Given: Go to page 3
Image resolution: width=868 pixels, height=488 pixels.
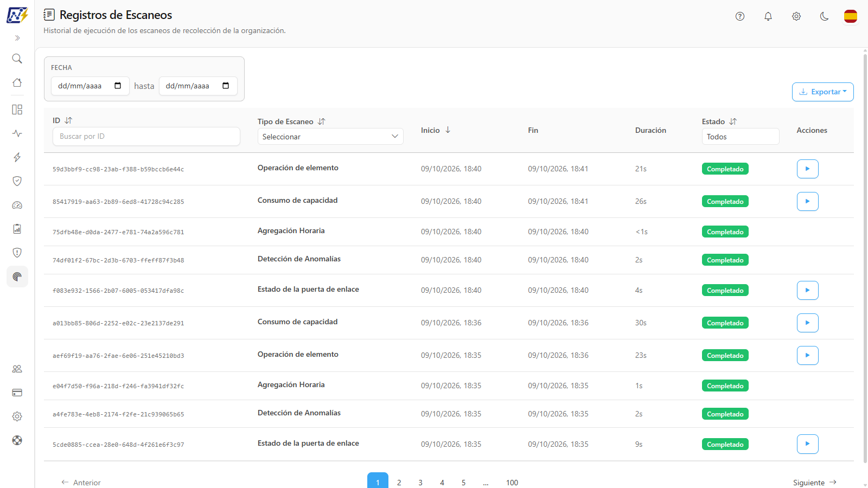Looking at the screenshot, I should (420, 482).
